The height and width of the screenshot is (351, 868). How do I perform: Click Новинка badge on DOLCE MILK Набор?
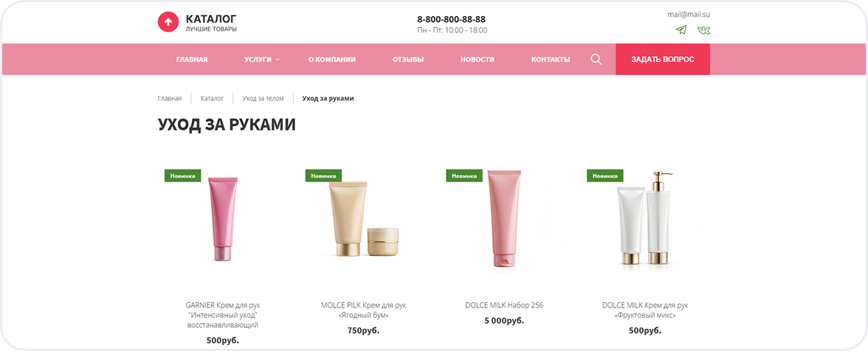click(x=464, y=175)
